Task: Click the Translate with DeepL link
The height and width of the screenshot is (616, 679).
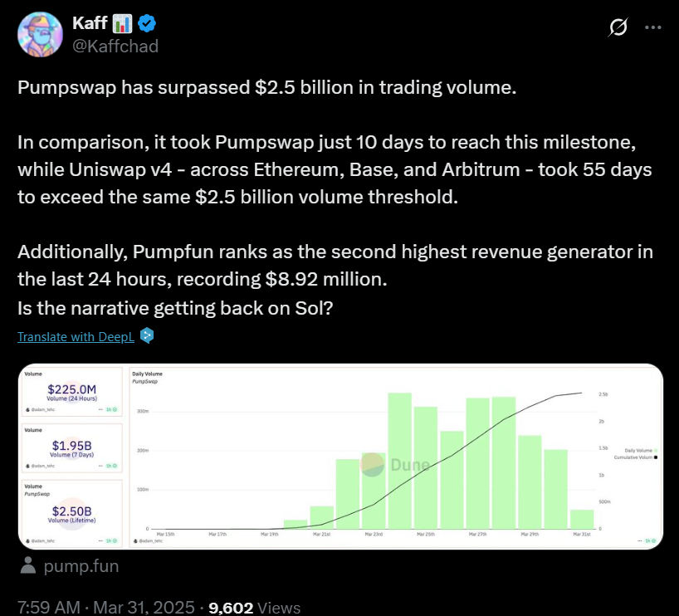Action: point(76,336)
